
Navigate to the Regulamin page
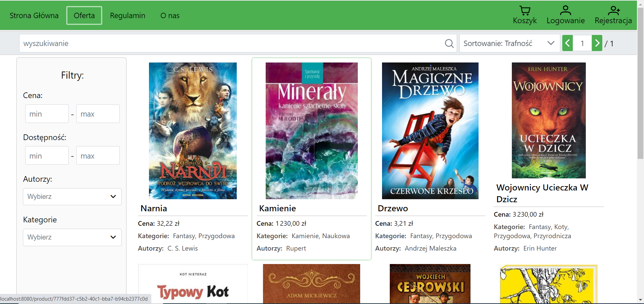[x=127, y=15]
